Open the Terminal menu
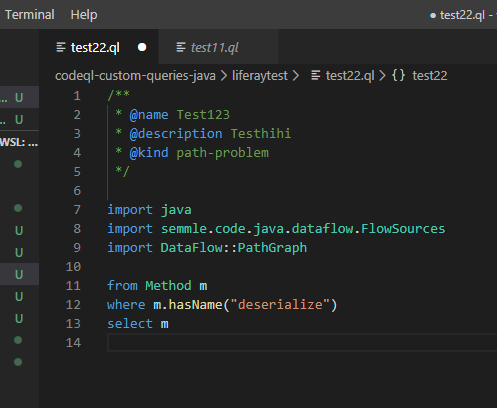The image size is (497, 408). (x=29, y=15)
